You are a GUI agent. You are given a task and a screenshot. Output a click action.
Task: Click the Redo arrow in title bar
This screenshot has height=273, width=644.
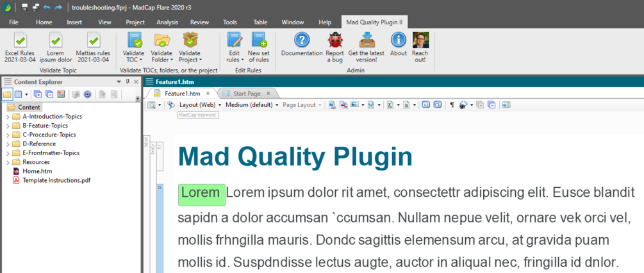pyautogui.click(x=58, y=7)
